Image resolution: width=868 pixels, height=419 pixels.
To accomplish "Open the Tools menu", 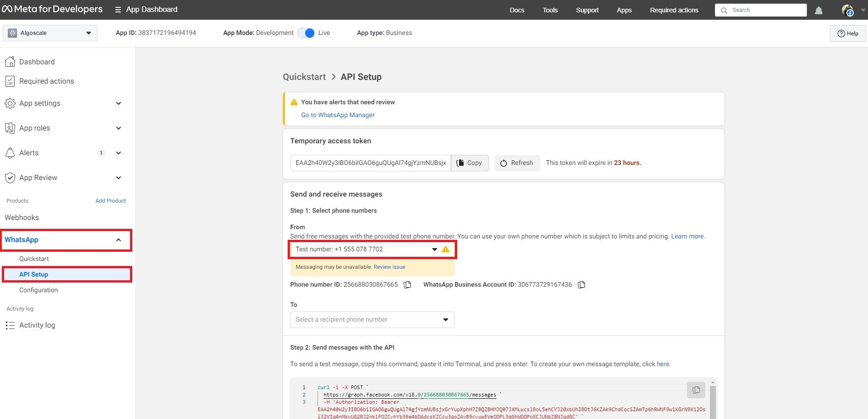I will 550,10.
